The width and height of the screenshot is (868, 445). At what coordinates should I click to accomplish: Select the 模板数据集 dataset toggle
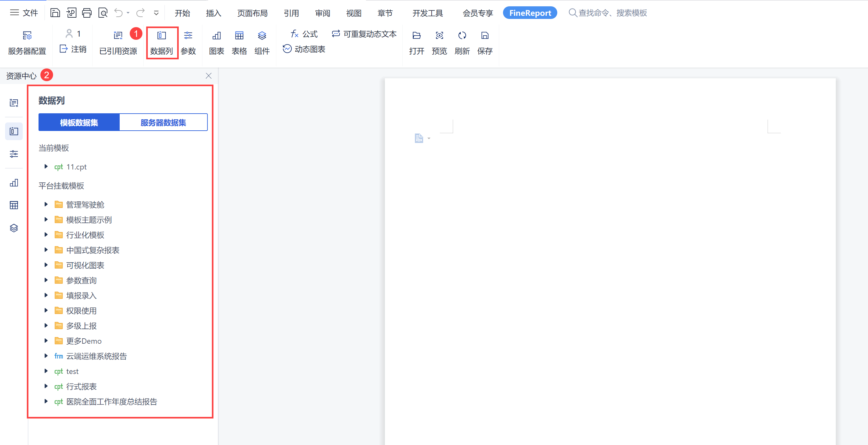[x=79, y=123]
